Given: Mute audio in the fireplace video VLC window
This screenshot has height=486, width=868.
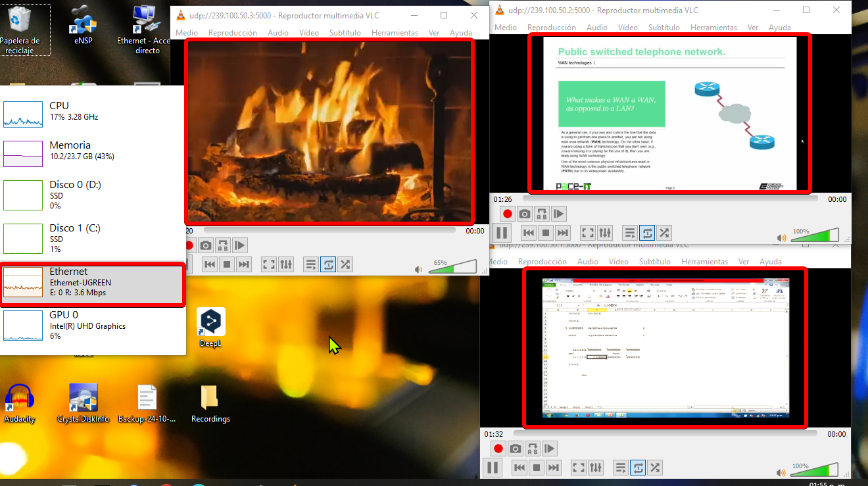Looking at the screenshot, I should 418,269.
